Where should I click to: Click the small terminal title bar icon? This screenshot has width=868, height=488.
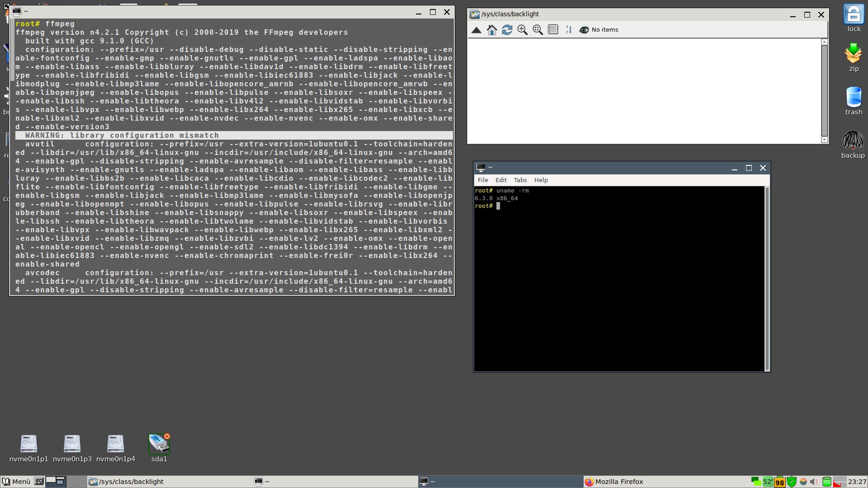click(x=481, y=168)
